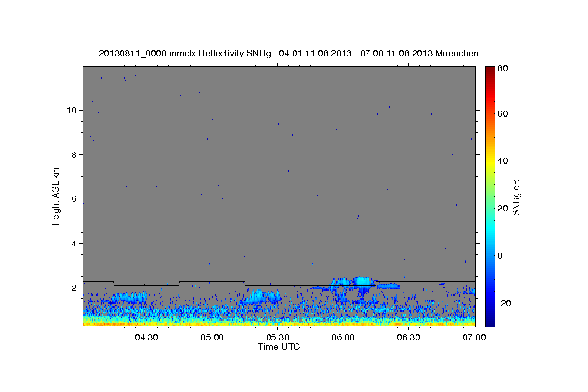Click the colorbar value 60
This screenshot has width=588, height=392.
pyautogui.click(x=502, y=114)
